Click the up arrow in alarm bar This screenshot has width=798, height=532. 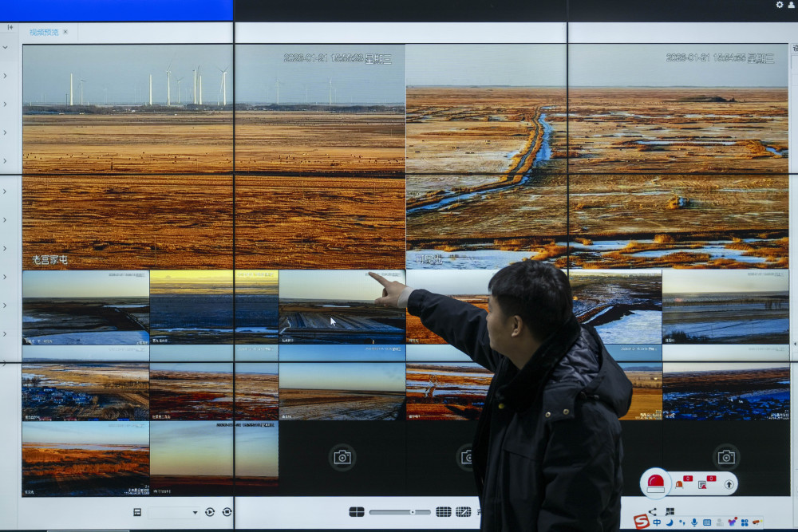(x=729, y=483)
